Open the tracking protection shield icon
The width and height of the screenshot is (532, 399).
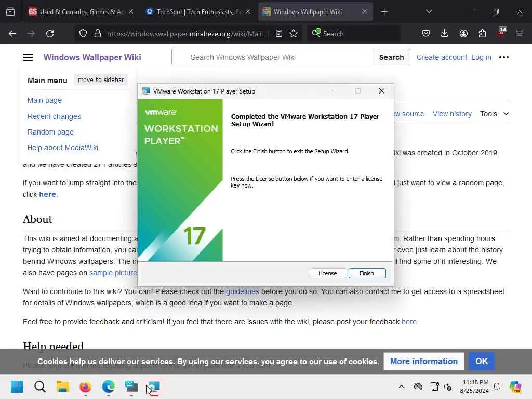[x=83, y=34]
